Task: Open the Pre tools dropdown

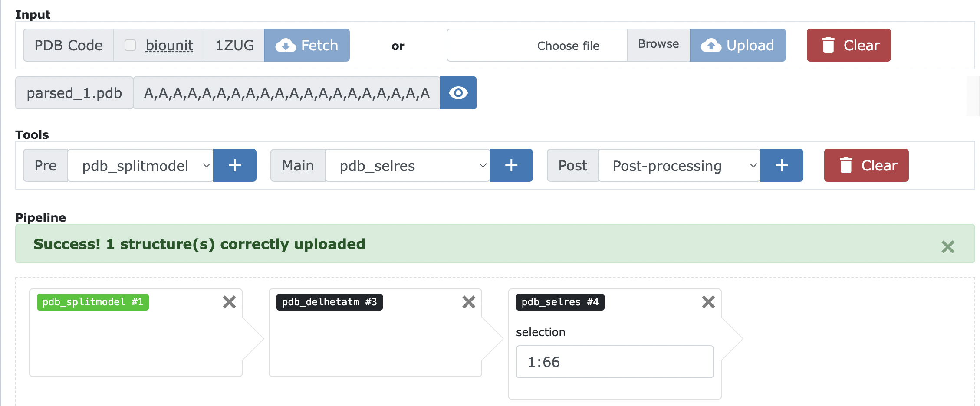Action: pos(141,165)
